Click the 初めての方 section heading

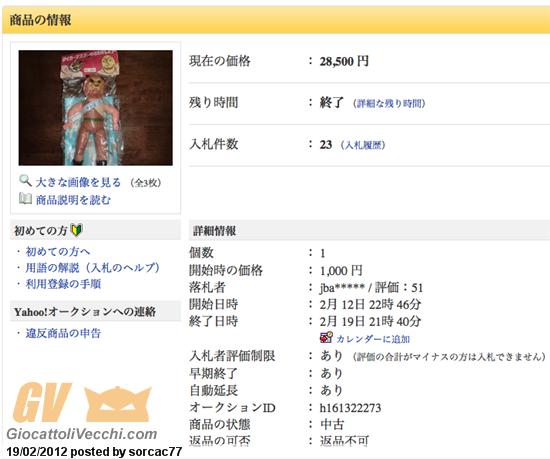[x=41, y=230]
